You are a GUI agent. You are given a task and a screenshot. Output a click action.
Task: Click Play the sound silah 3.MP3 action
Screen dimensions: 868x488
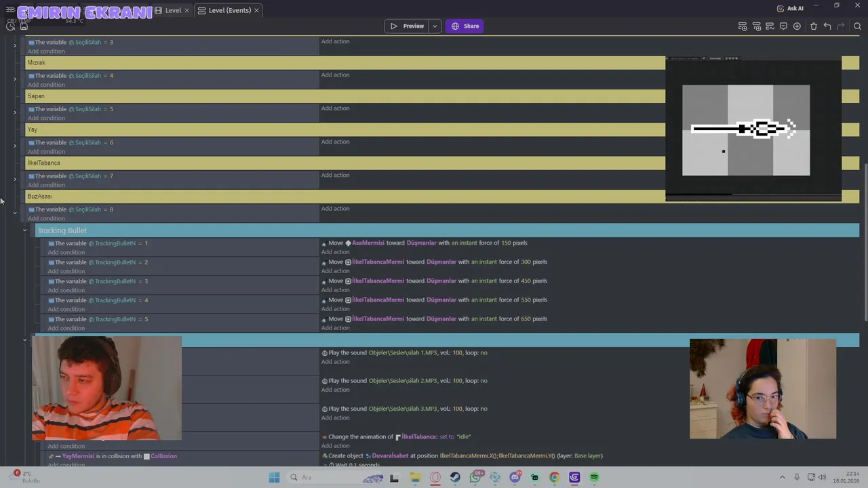404,409
